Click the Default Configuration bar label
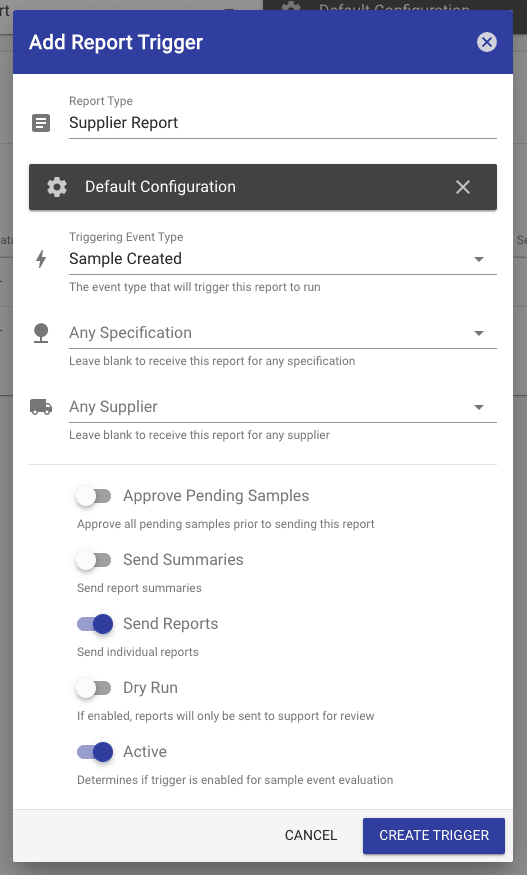 pos(160,187)
